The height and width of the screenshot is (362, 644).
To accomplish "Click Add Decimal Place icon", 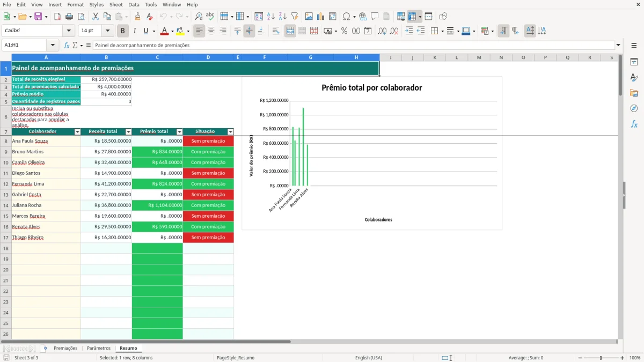I will (x=383, y=31).
